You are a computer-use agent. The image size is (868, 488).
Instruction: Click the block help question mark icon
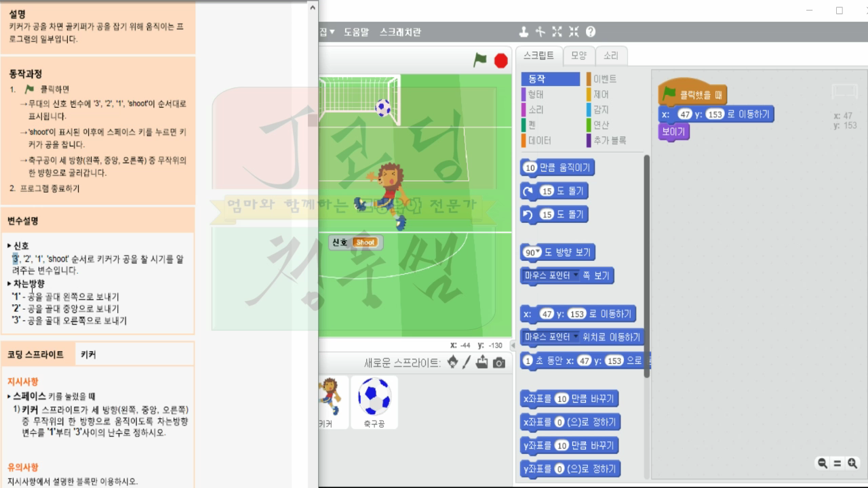(591, 31)
